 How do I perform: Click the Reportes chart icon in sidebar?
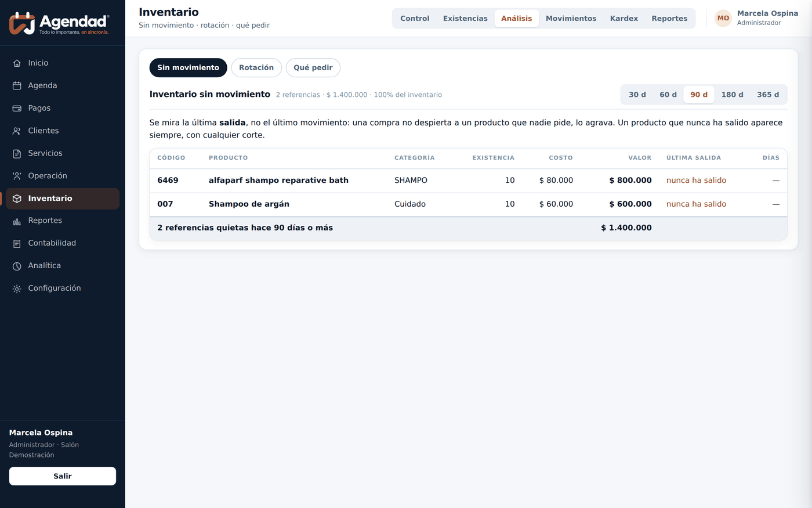(x=17, y=221)
